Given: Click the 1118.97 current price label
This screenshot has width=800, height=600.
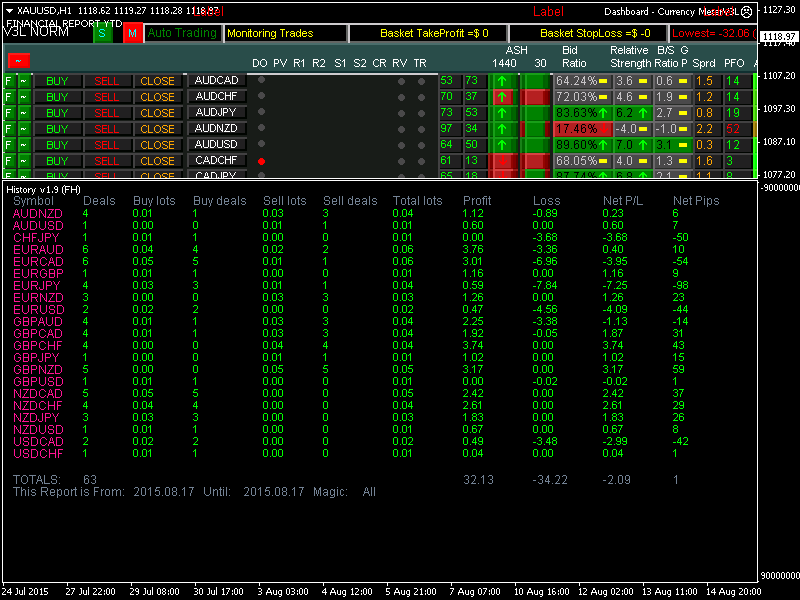Looking at the screenshot, I should [780, 37].
